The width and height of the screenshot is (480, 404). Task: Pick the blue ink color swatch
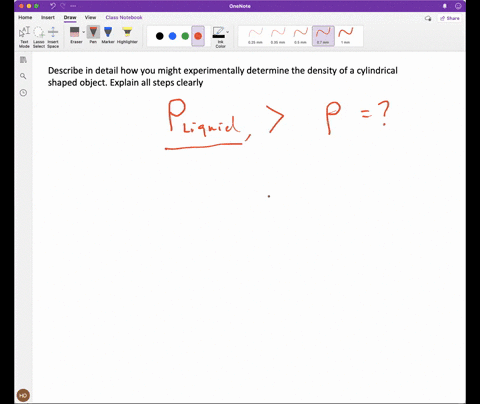pyautogui.click(x=172, y=36)
